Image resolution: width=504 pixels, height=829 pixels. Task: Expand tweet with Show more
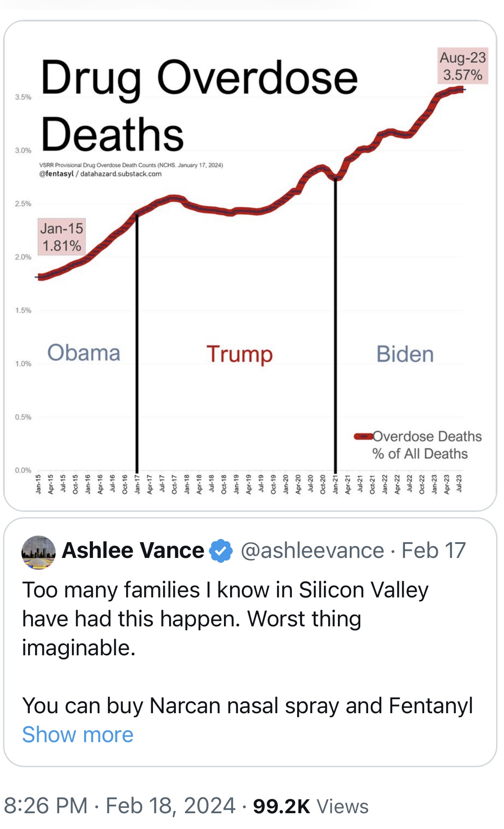[78, 734]
